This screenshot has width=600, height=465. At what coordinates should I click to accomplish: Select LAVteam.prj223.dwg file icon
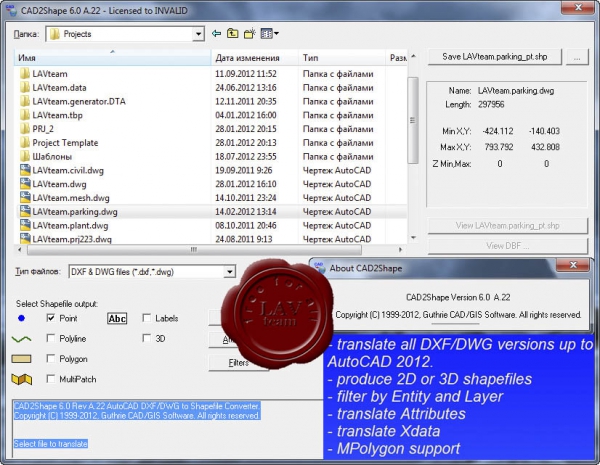(25, 239)
